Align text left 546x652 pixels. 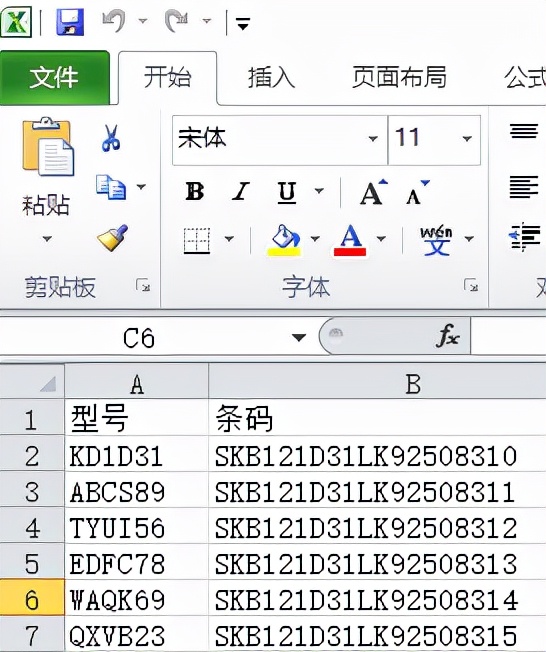(x=524, y=187)
